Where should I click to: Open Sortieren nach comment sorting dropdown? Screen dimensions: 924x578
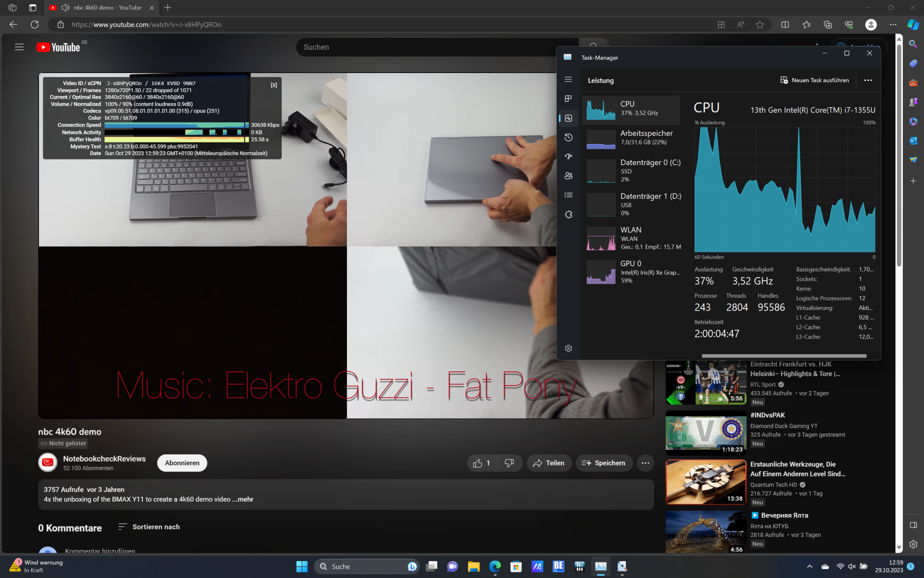point(149,527)
